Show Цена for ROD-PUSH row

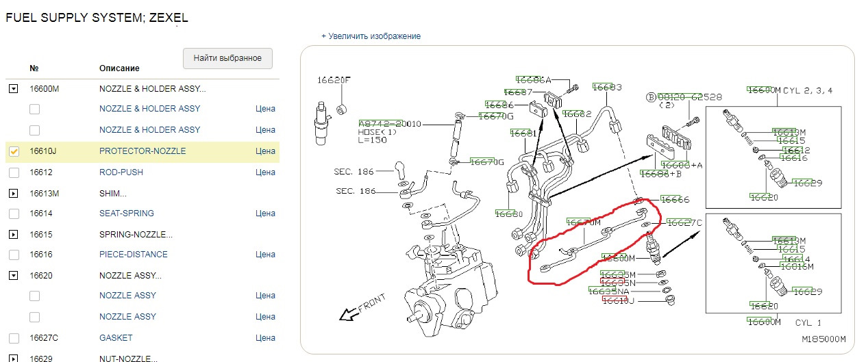pos(265,172)
